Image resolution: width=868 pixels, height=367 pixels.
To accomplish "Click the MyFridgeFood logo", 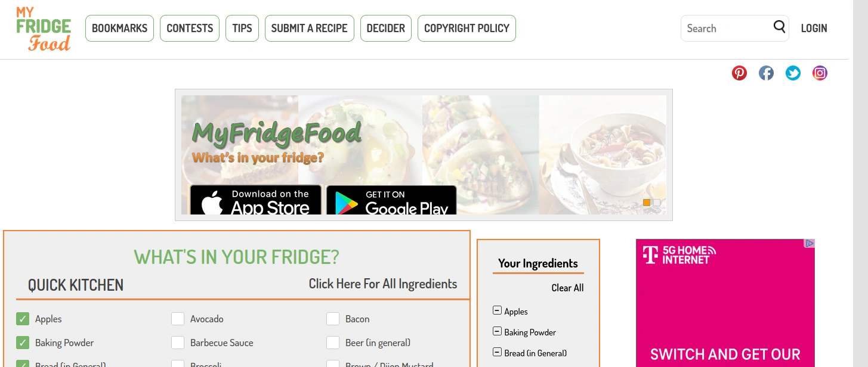I will (44, 28).
